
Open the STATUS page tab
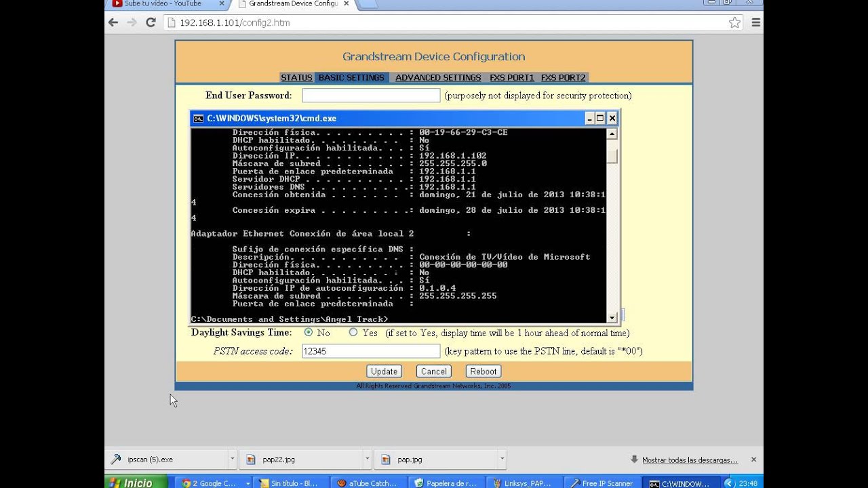296,77
